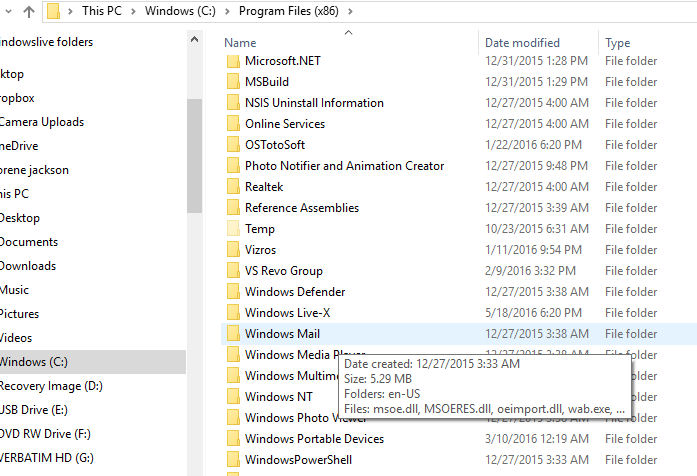Screen dimensions: 697x476
Task: Select Vizros folder icon
Action: click(233, 250)
